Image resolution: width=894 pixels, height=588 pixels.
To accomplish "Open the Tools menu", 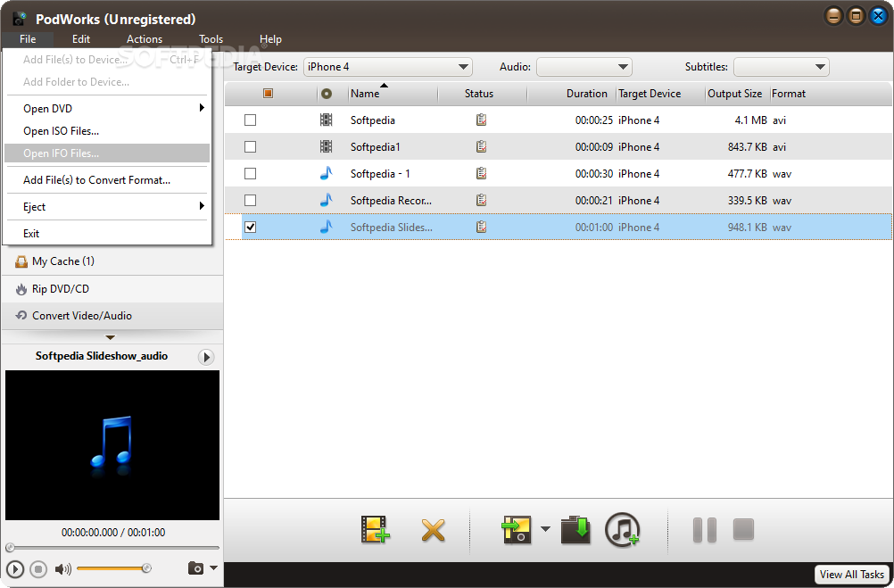I will click(211, 38).
